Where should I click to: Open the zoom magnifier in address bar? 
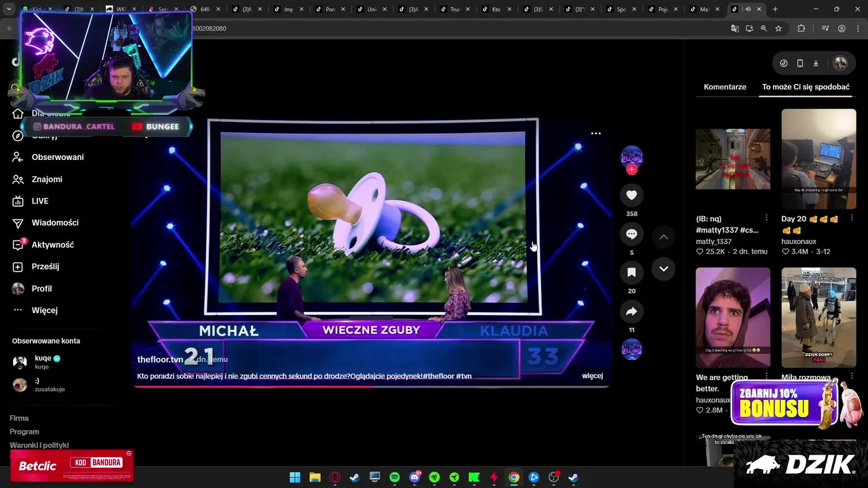[x=764, y=28]
